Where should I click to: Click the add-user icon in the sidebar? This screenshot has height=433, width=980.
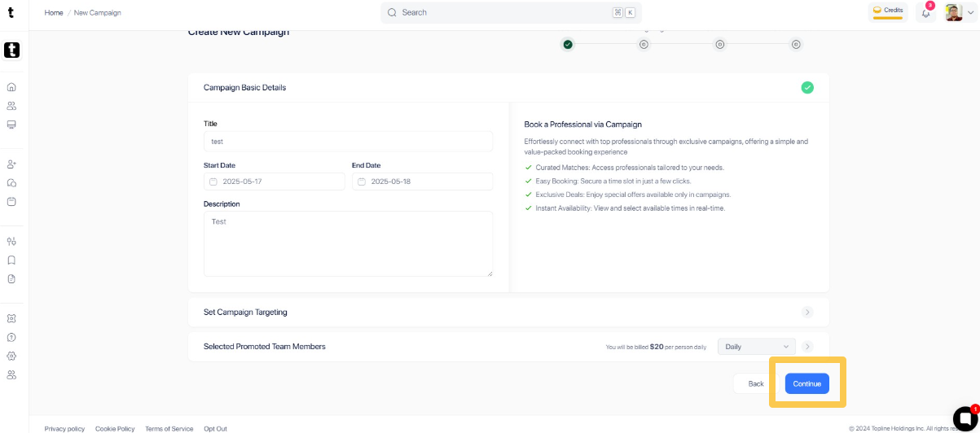[x=11, y=164]
